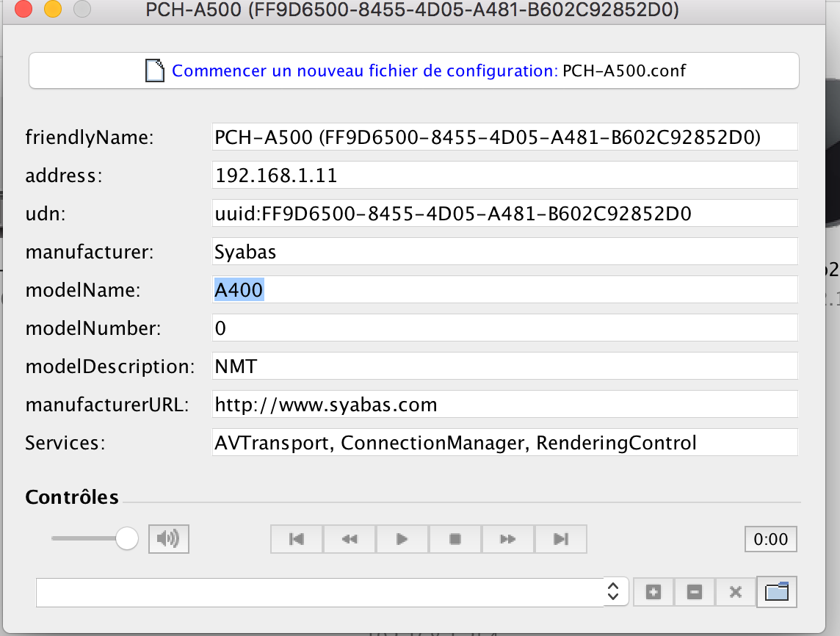840x636 pixels.
Task: Click the address field 192.168.1.11
Action: [x=504, y=176]
